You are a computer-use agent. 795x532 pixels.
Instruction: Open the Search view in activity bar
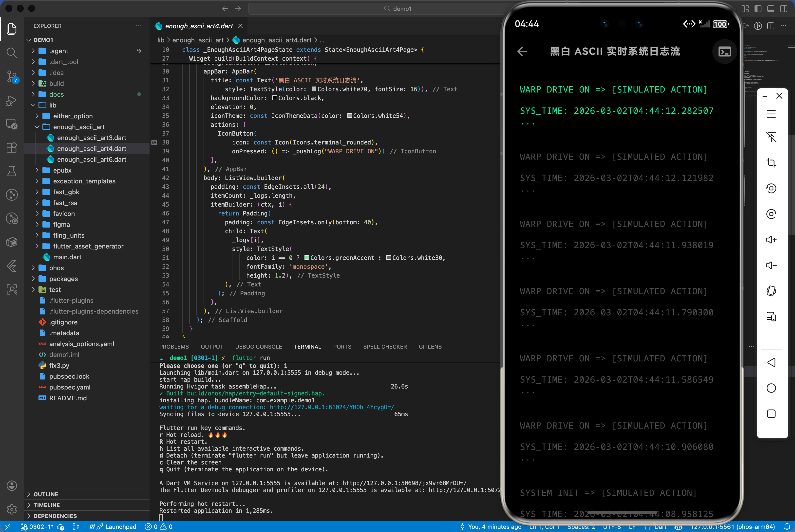point(12,53)
